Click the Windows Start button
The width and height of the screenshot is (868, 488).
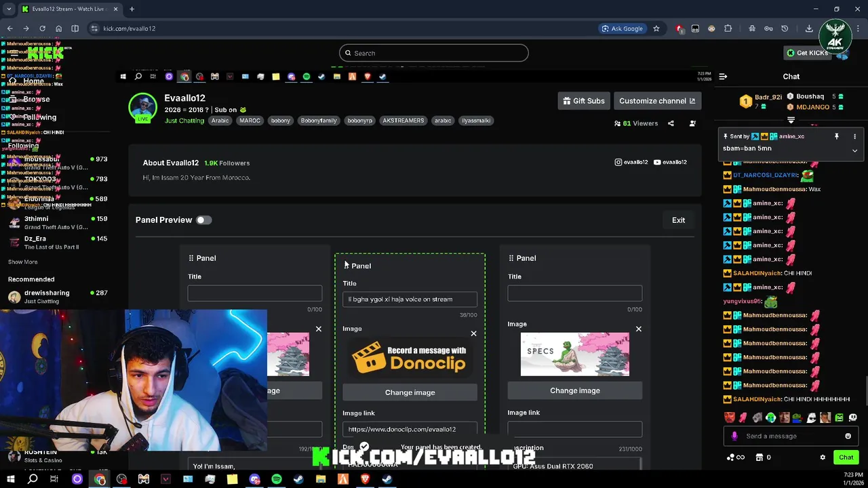[10, 479]
